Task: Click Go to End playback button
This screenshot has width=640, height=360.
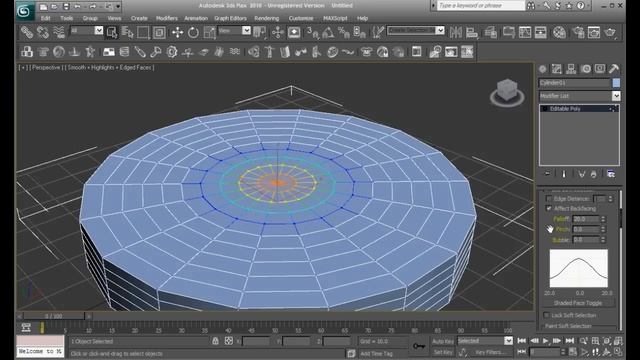Action: pyautogui.click(x=570, y=341)
